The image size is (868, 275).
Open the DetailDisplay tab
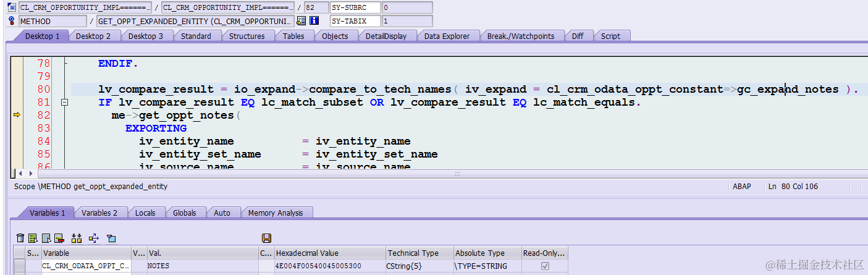click(386, 36)
